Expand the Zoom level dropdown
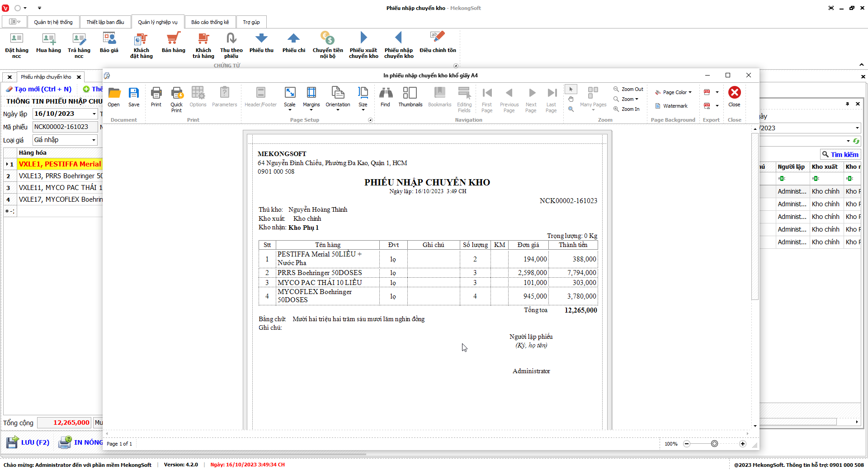The image size is (868, 470). pyautogui.click(x=627, y=99)
